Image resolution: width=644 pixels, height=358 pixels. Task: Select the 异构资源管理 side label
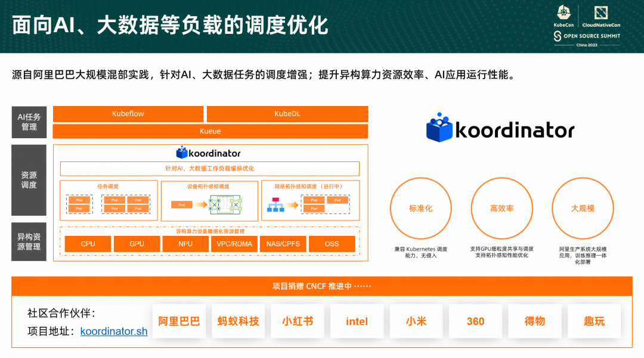pos(29,242)
